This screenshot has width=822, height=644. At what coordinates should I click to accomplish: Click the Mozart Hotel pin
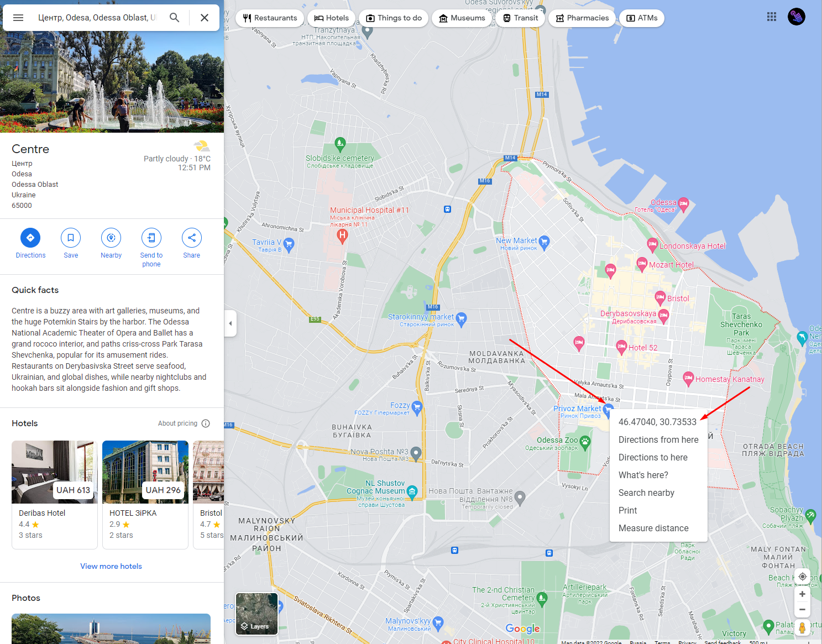pos(642,263)
